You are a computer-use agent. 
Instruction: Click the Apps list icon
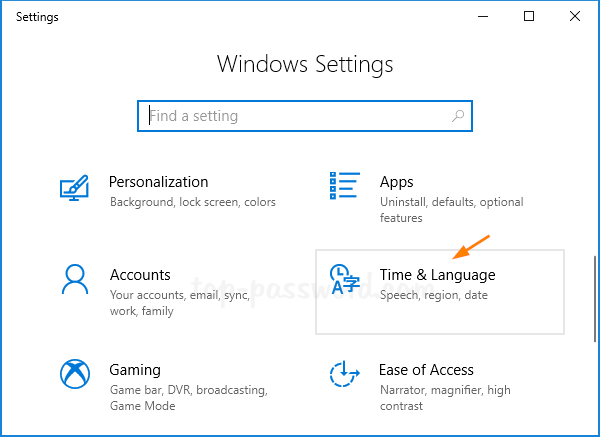click(344, 186)
